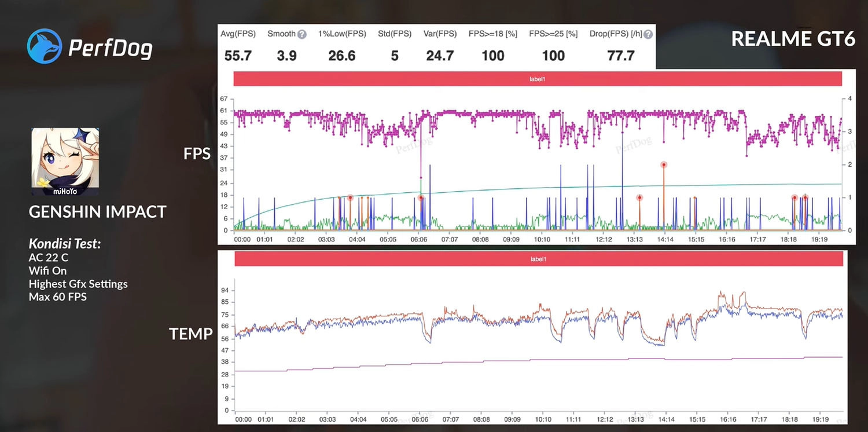Image resolution: width=868 pixels, height=432 pixels.
Task: Click the 26.6 value under 1%Low(FPS)
Action: (342, 56)
